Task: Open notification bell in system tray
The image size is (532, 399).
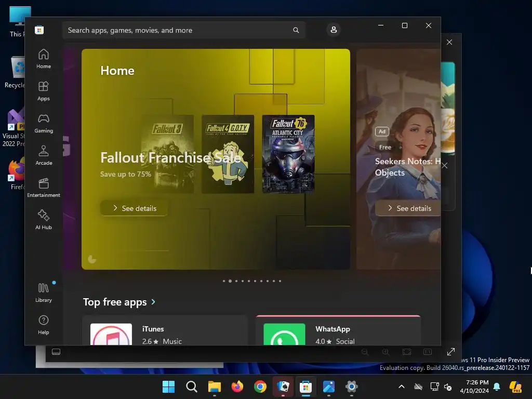Action: click(497, 387)
